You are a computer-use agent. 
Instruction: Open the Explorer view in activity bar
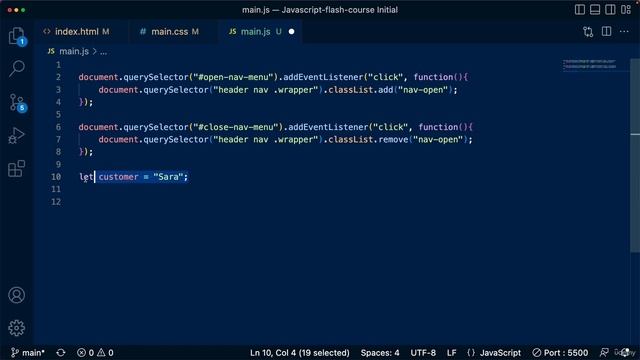coord(16,36)
